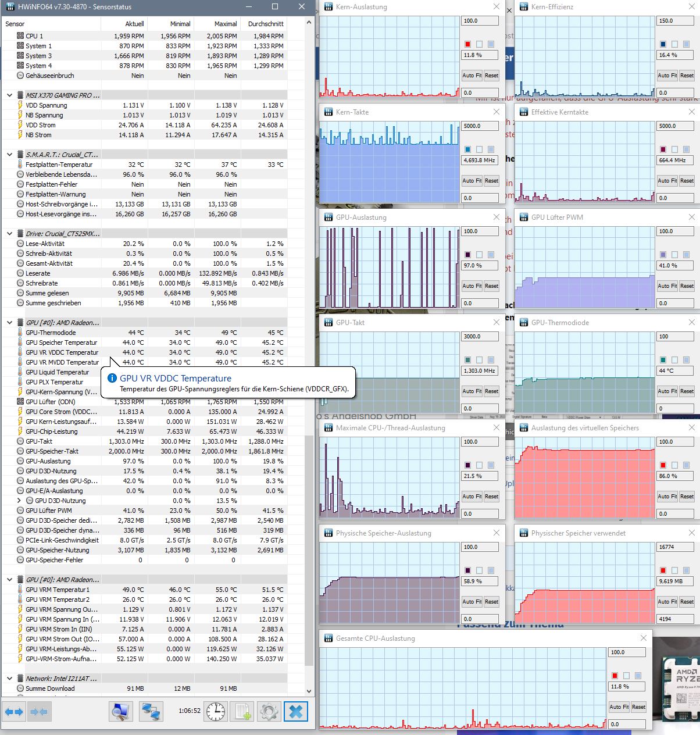Click the Durchschnitt column header
The height and width of the screenshot is (735, 700).
(264, 24)
